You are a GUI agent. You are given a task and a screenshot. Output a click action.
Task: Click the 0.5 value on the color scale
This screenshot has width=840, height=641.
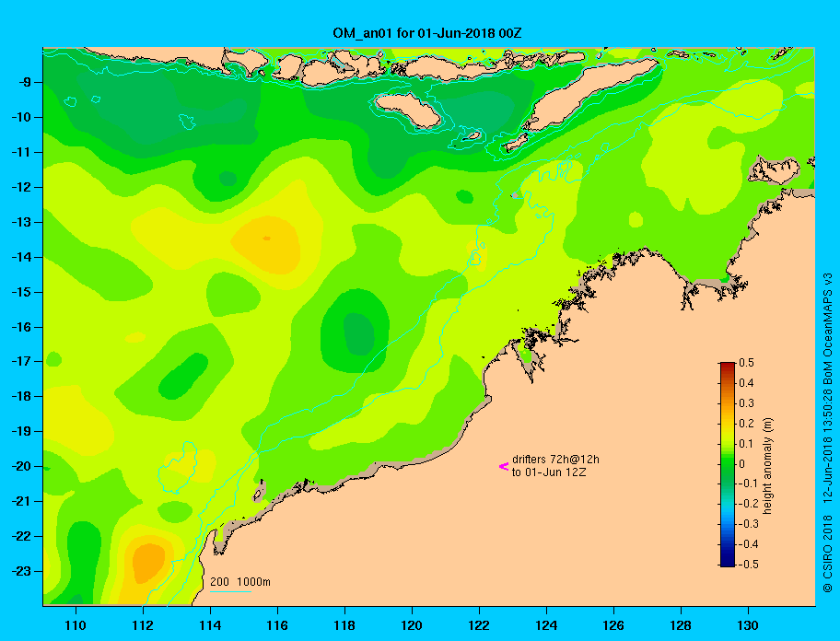point(746,363)
